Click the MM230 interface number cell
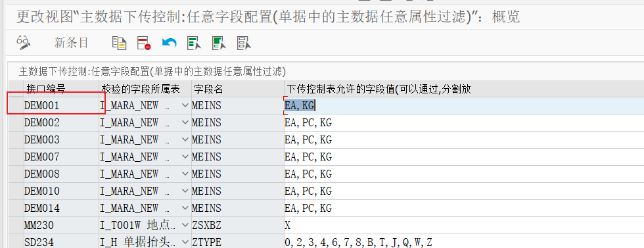The image size is (644, 248). click(61, 225)
